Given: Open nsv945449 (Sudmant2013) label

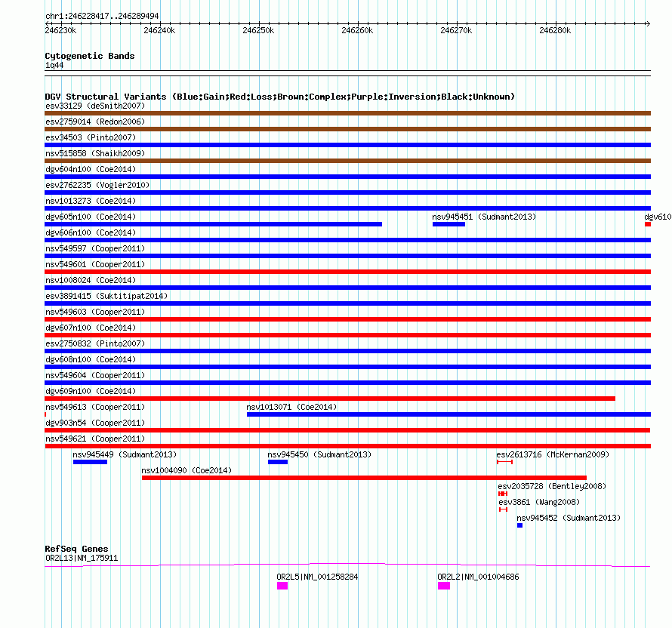Looking at the screenshot, I should click(x=125, y=454).
